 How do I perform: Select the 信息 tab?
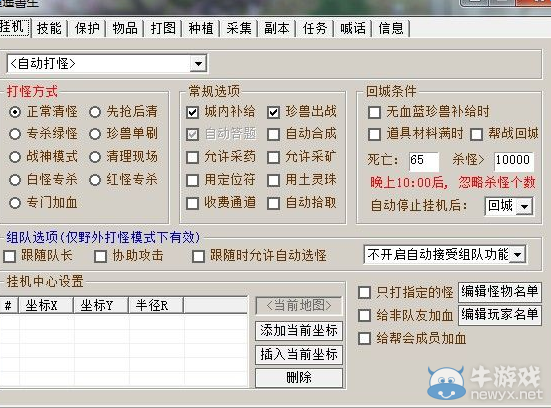click(391, 28)
